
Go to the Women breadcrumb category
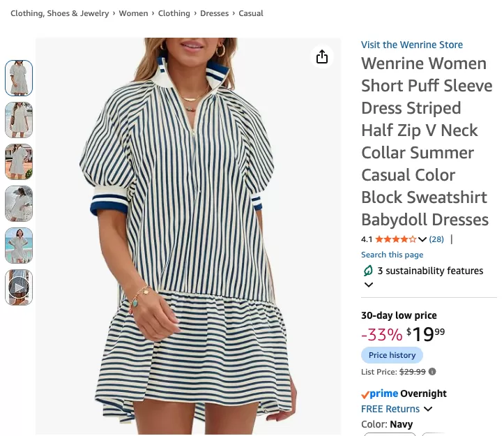(x=133, y=13)
